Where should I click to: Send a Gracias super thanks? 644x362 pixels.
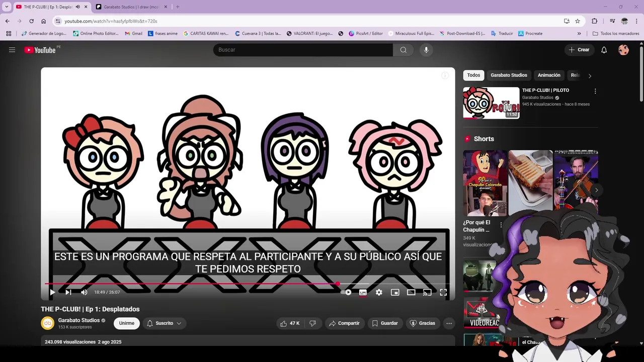coord(423,323)
